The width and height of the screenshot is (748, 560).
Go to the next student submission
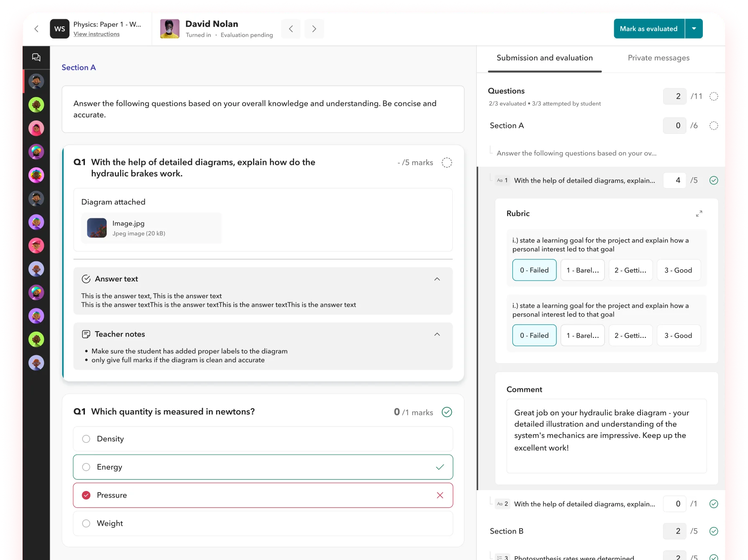click(x=314, y=28)
